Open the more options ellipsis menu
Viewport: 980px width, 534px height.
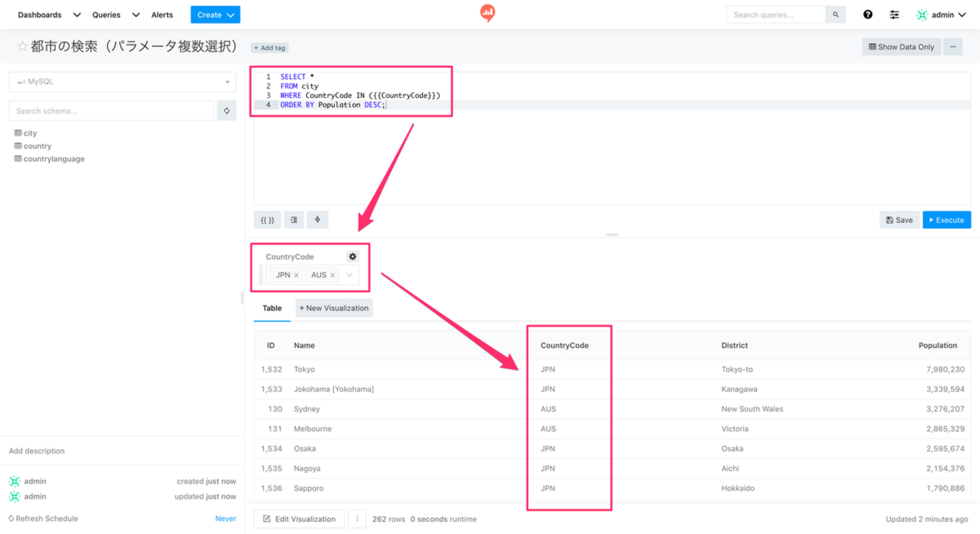click(953, 47)
